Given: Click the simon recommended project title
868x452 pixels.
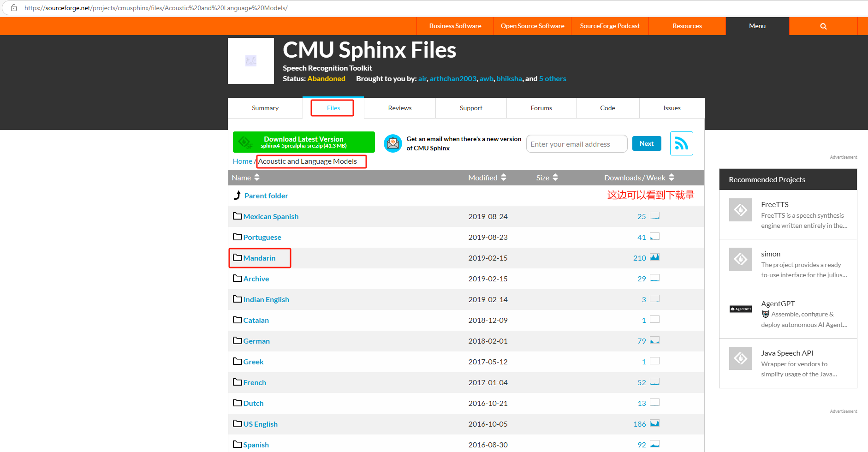Looking at the screenshot, I should tap(771, 254).
